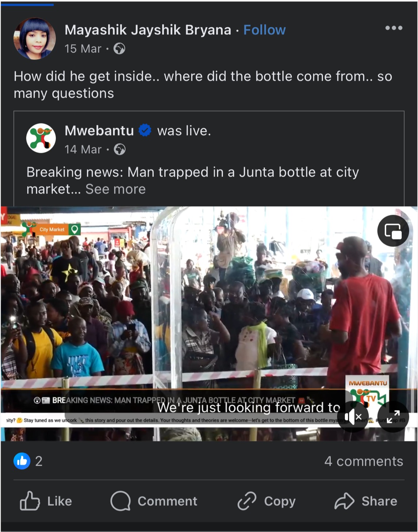Open the three-dot post options menu
The image size is (418, 532).
click(394, 28)
